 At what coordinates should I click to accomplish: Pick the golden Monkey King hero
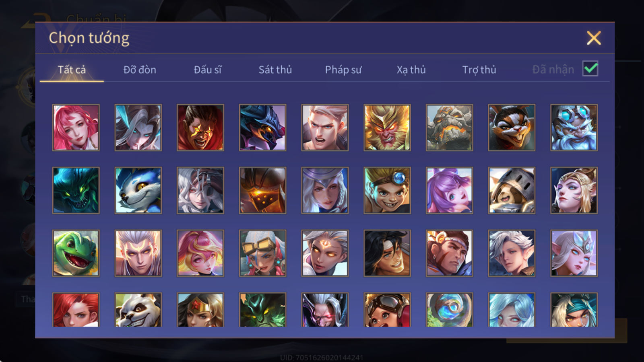point(387,128)
